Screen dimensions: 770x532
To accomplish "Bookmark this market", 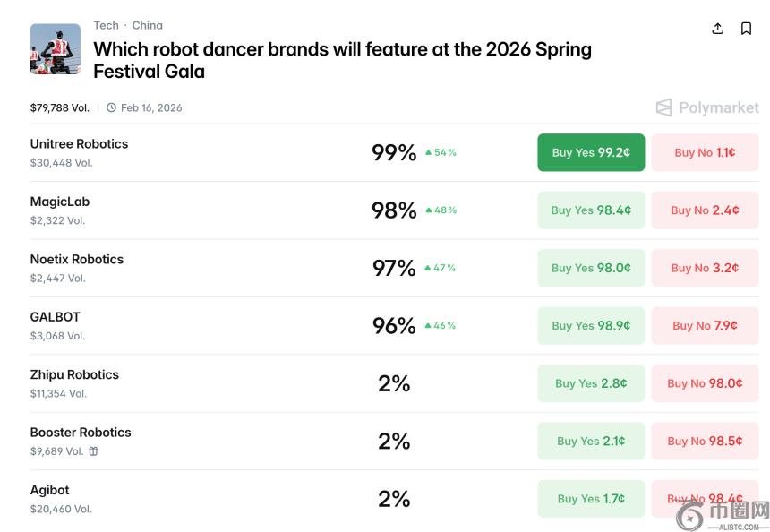I will click(x=746, y=29).
